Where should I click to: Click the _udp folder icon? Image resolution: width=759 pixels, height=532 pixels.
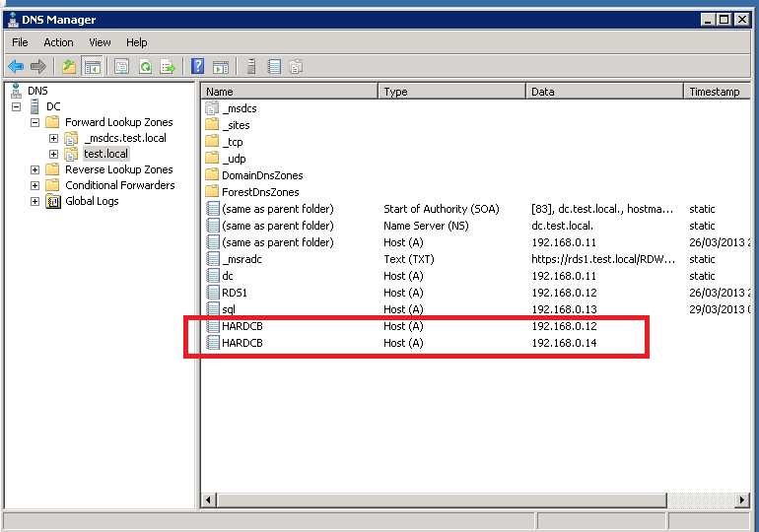point(212,159)
